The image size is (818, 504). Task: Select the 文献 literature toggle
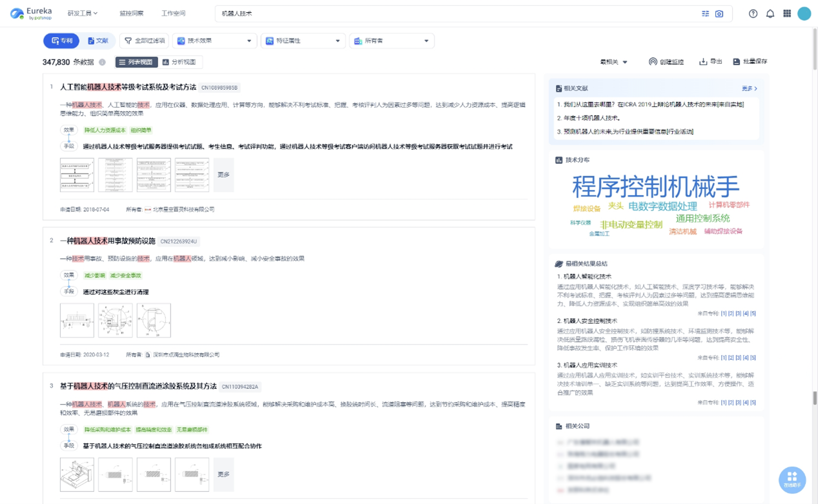98,41
